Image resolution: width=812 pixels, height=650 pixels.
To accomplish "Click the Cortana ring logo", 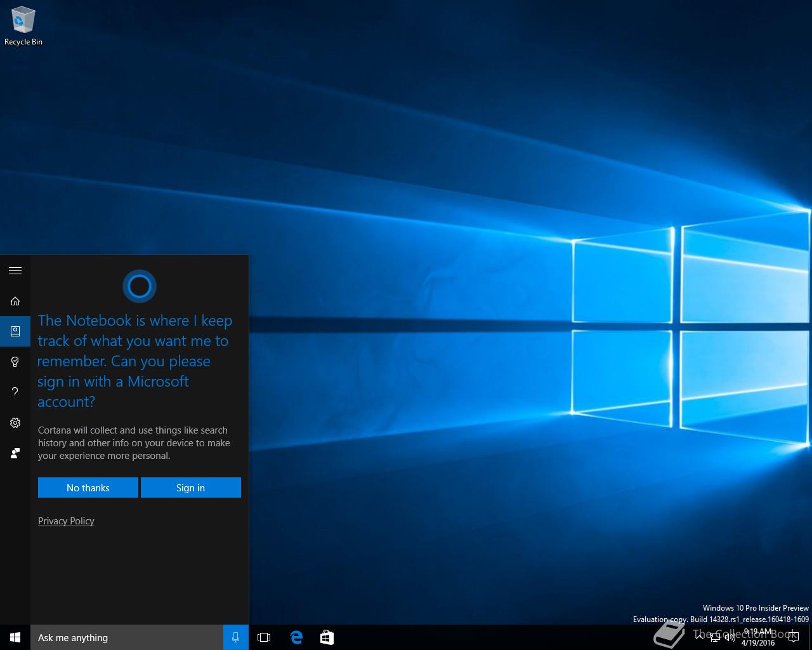I will point(140,286).
